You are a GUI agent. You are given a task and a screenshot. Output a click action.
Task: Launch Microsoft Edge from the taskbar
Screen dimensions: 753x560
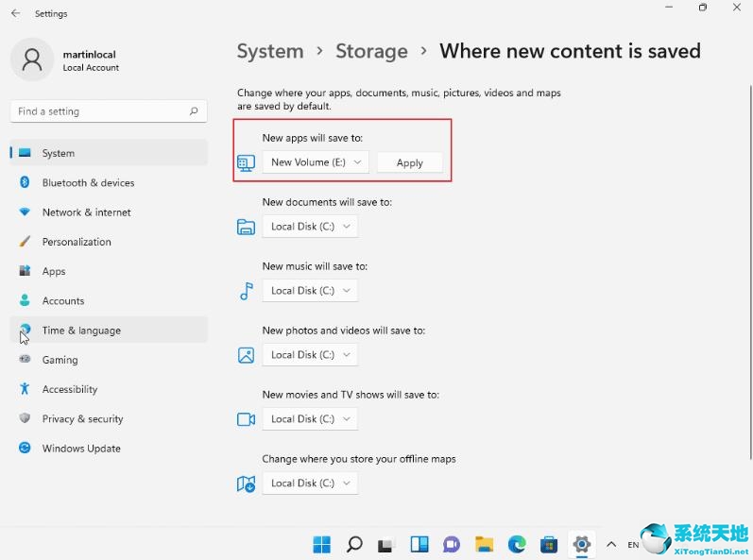point(517,544)
